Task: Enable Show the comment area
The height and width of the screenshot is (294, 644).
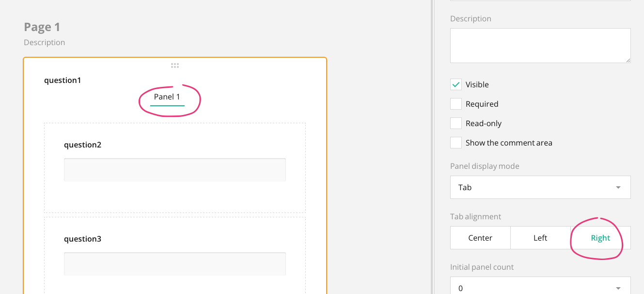Action: pyautogui.click(x=456, y=142)
